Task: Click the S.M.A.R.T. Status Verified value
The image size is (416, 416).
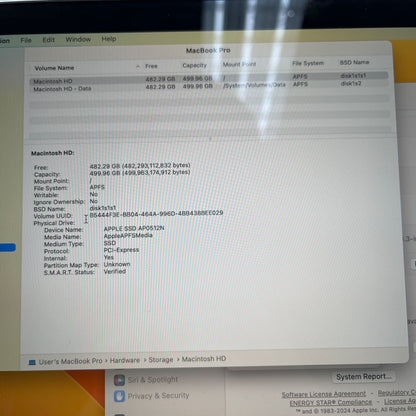Action: (x=115, y=271)
